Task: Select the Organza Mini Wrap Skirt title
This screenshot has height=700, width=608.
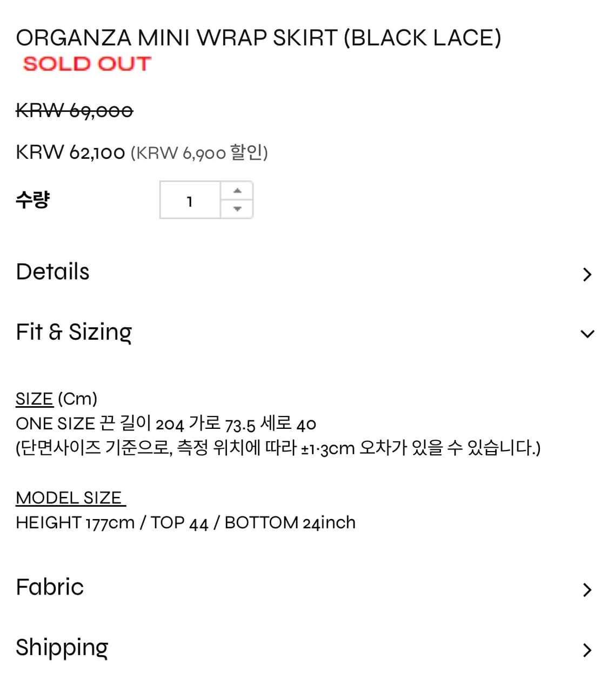Action: click(x=258, y=38)
